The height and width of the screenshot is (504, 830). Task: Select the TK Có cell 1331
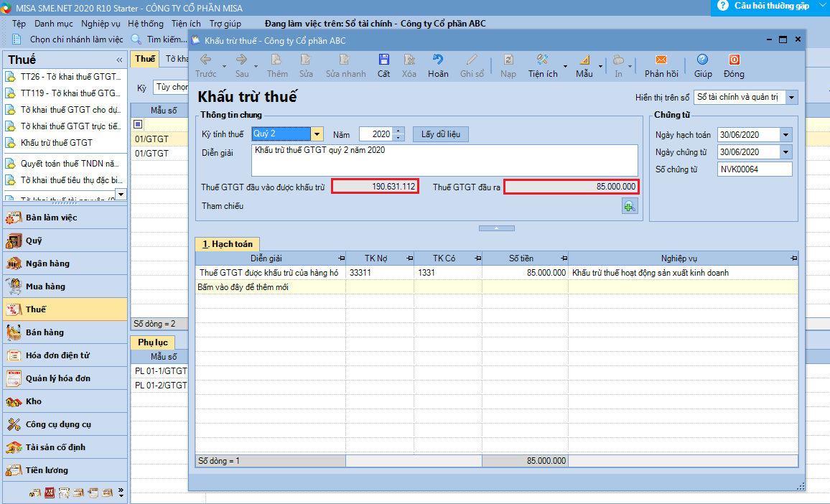click(x=448, y=273)
